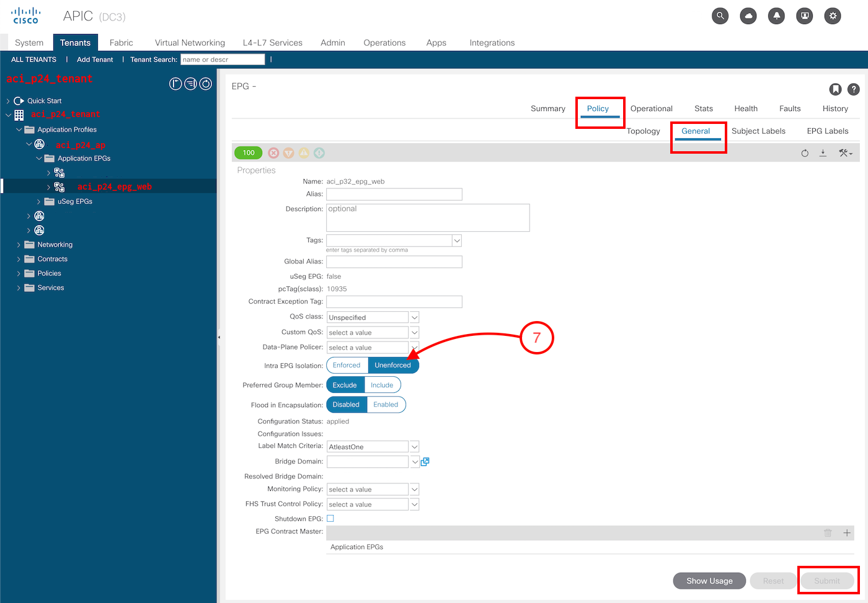Refresh the EPG properties pane
Viewport: 868px width, 603px height.
pos(805,153)
